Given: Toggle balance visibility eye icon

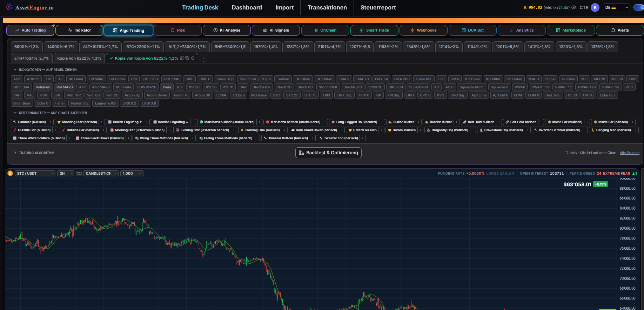Looking at the screenshot, I should 574,7.
